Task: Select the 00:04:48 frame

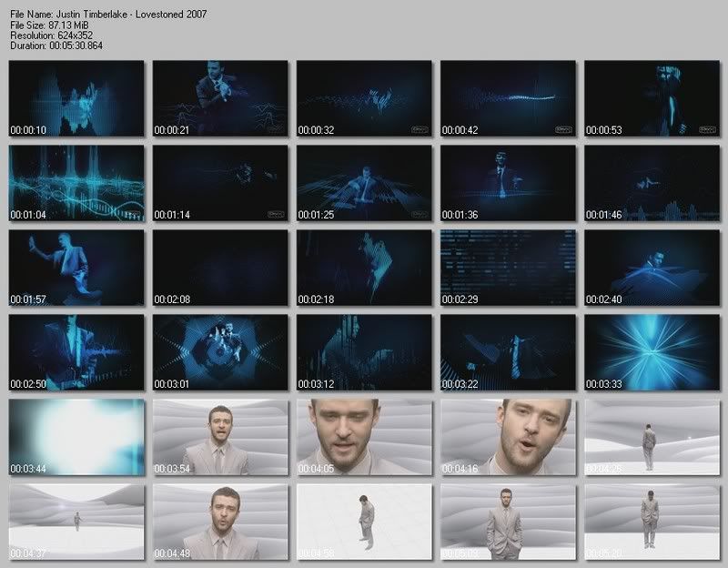Action: (220, 522)
